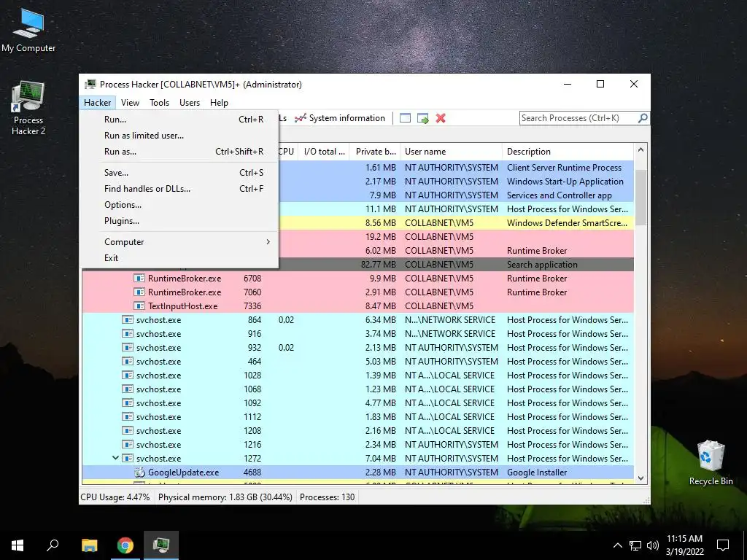
Task: Open Options... from the Hacker menu
Action: 179,205
